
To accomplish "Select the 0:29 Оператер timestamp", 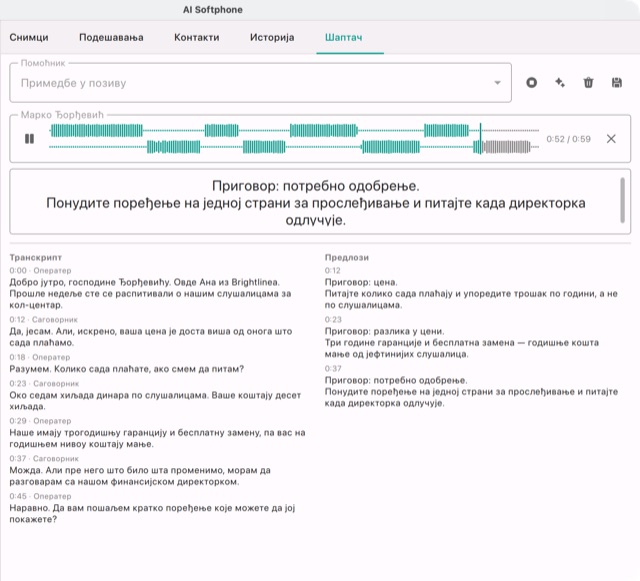I will tap(40, 421).
